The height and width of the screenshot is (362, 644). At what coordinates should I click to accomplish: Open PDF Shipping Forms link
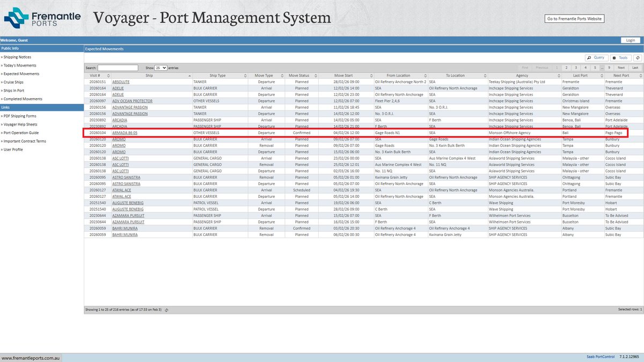click(19, 116)
